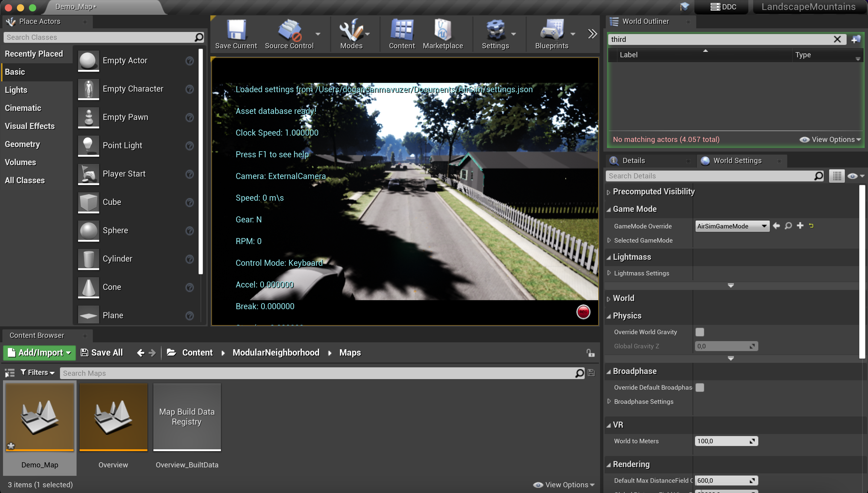Open the AirSimGameMode dropdown
This screenshot has height=493, width=868.
732,226
